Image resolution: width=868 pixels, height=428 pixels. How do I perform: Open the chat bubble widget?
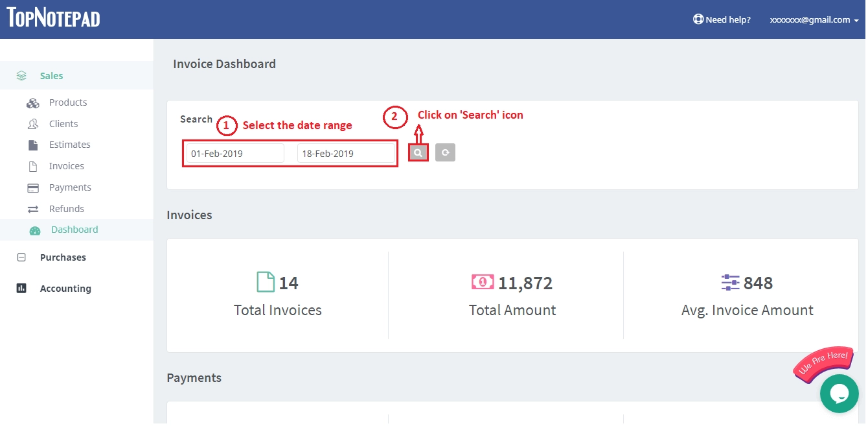pos(839,394)
